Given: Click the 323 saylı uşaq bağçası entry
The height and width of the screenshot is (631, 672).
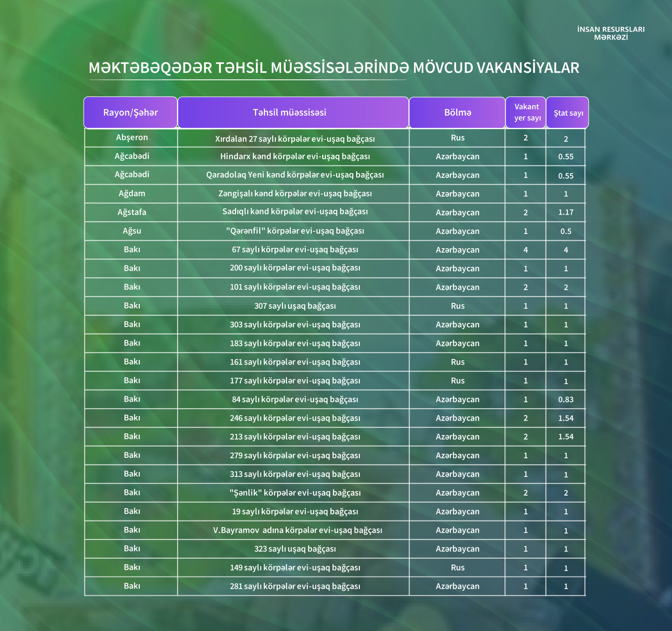Looking at the screenshot, I should coord(295,549).
